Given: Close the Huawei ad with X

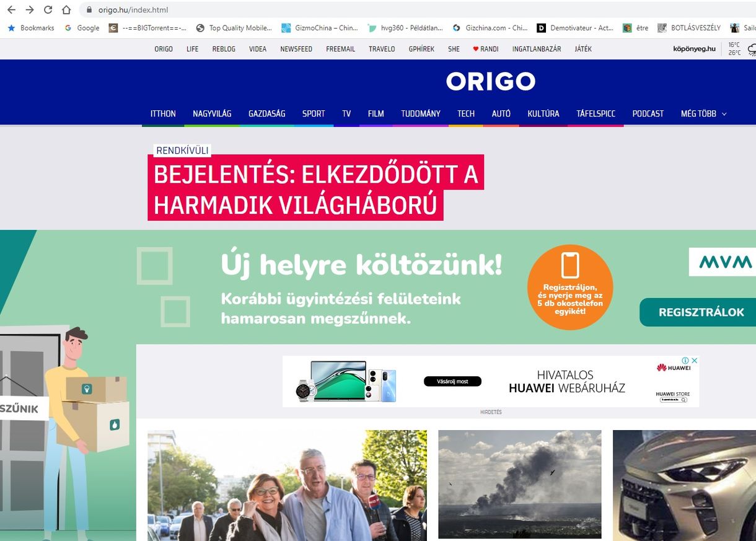Looking at the screenshot, I should coord(695,360).
